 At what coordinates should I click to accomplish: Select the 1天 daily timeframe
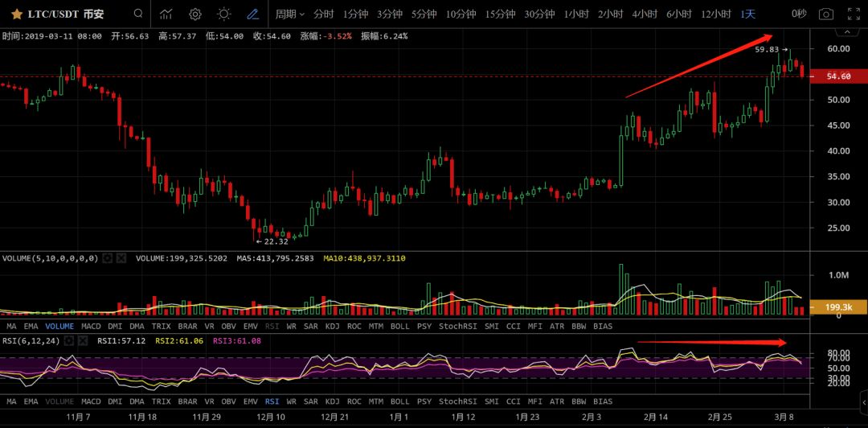(747, 14)
